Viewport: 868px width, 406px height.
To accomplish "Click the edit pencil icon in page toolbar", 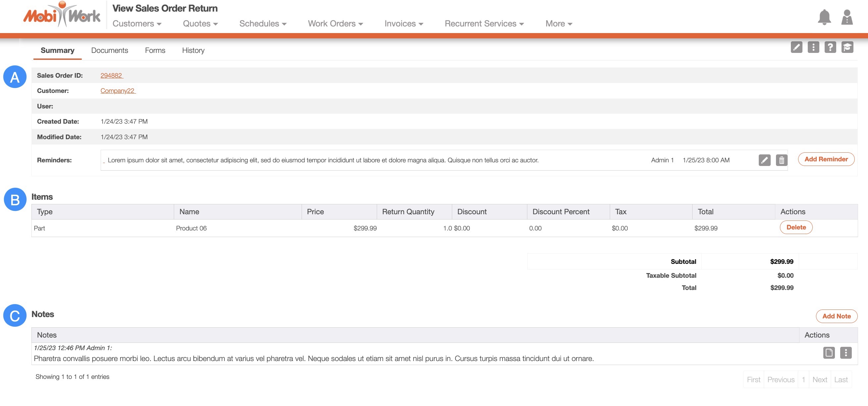I will [x=796, y=47].
